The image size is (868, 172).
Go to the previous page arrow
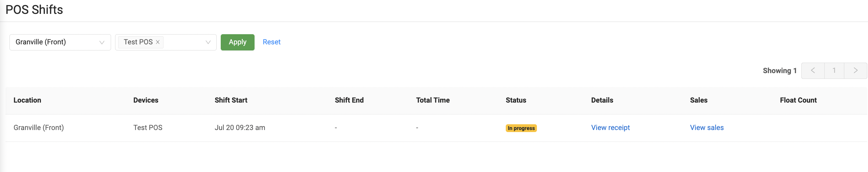click(x=812, y=70)
